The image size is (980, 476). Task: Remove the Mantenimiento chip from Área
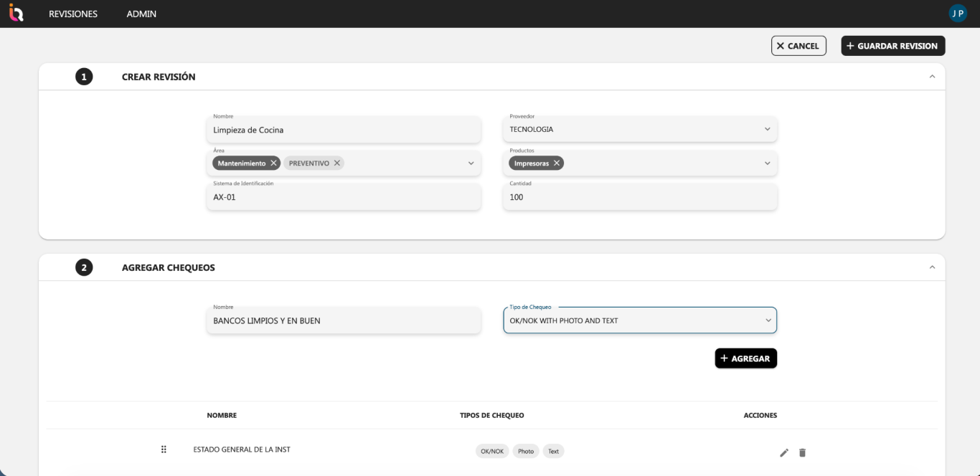click(274, 163)
